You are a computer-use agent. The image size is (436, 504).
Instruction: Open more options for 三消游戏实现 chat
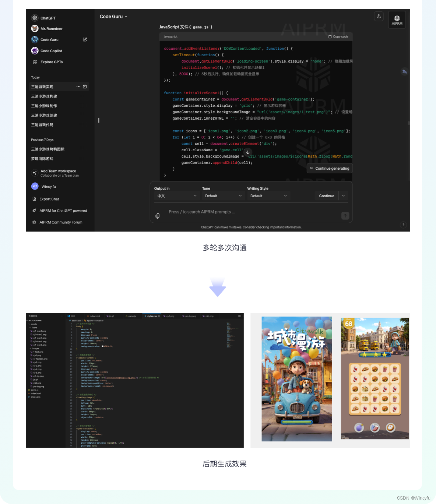click(x=78, y=87)
